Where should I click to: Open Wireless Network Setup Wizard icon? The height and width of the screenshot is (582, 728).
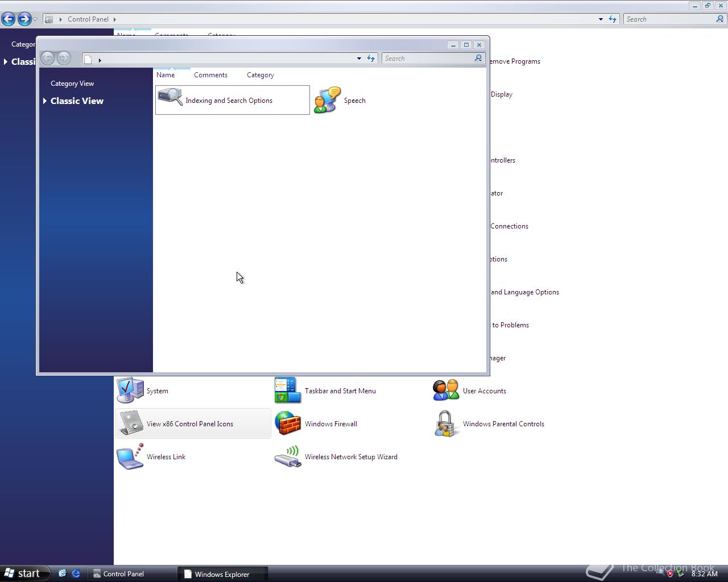pyautogui.click(x=288, y=456)
